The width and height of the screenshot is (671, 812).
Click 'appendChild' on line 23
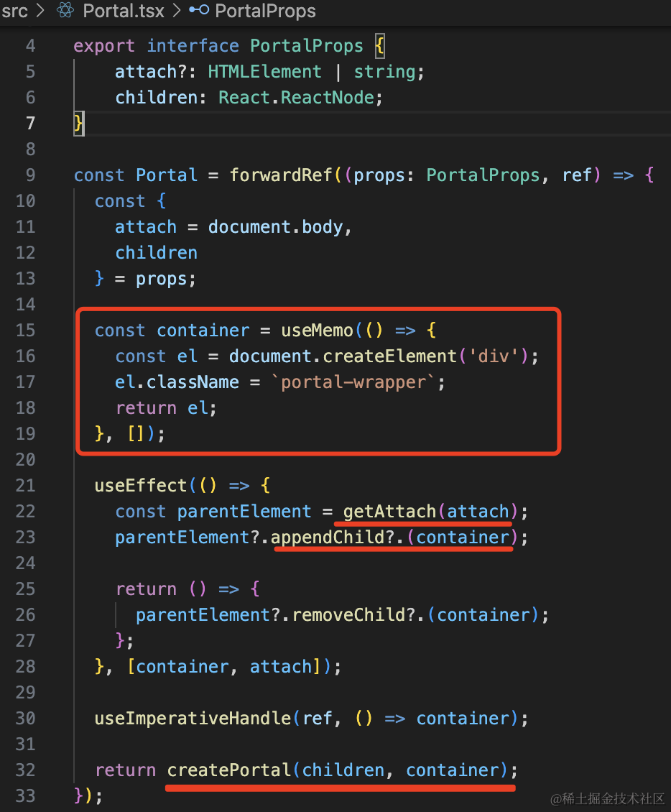point(327,537)
